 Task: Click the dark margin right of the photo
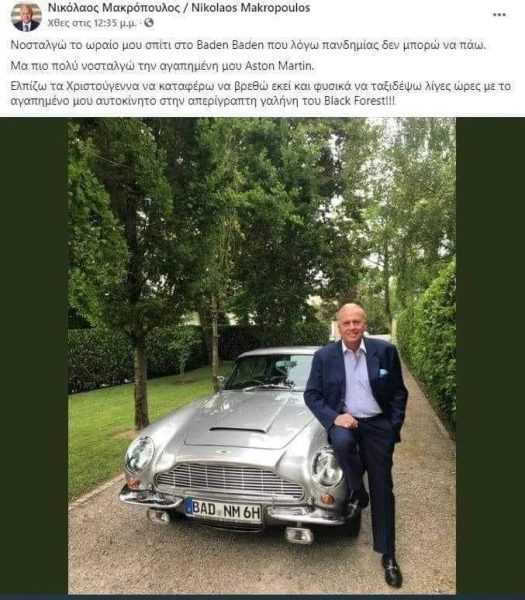490,356
